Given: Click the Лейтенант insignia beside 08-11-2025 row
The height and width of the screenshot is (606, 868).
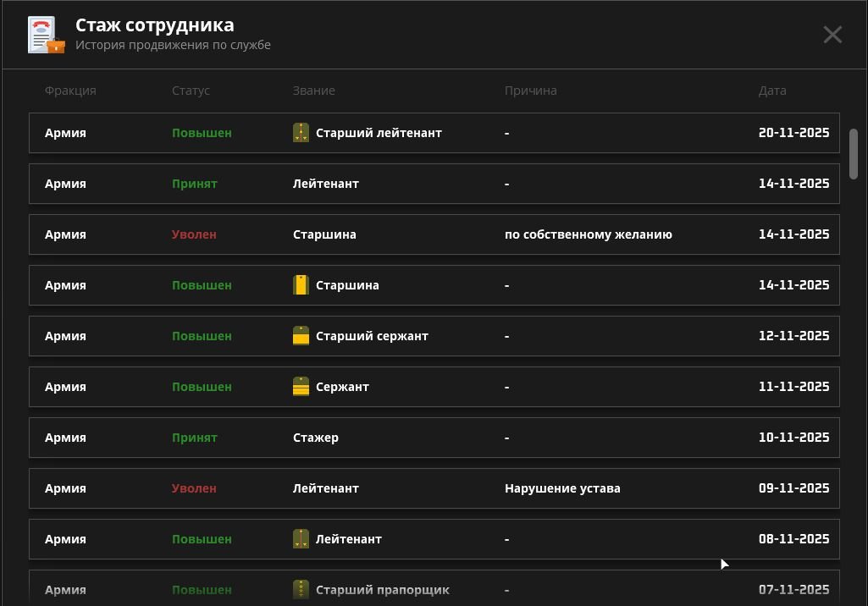Looking at the screenshot, I should pyautogui.click(x=301, y=538).
